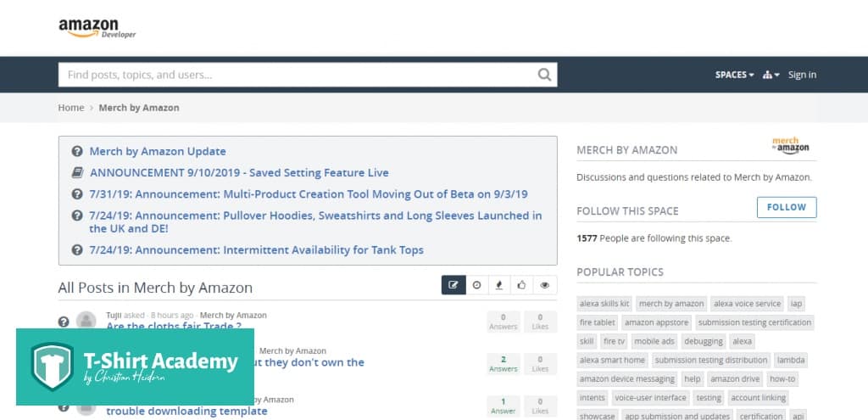Select the 'lambda' topic tag
Viewport: 868px width, 420px height.
(791, 360)
